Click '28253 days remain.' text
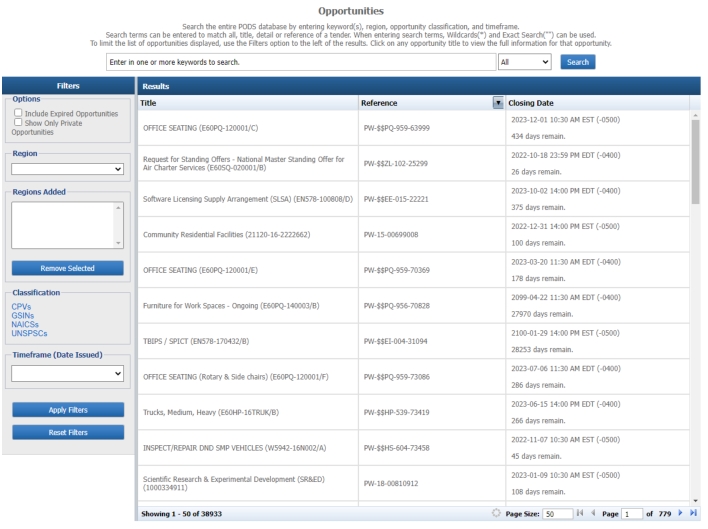The width and height of the screenshot is (708, 529). 542,350
